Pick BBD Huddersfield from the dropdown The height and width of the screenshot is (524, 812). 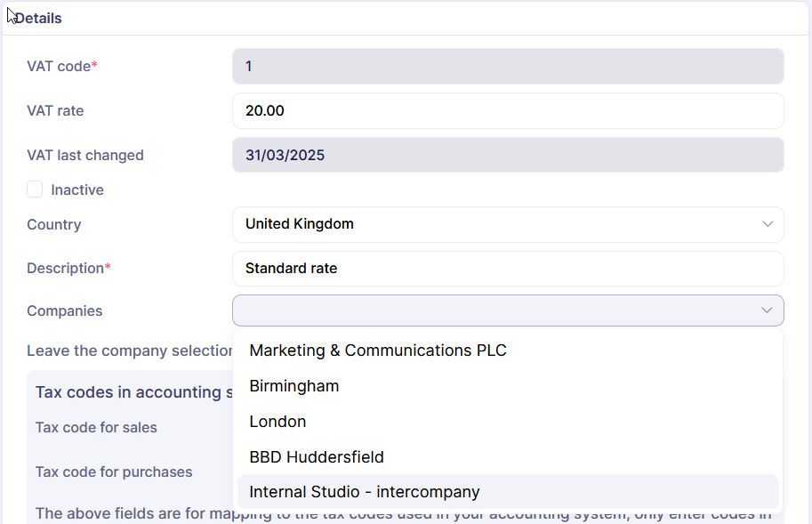pyautogui.click(x=317, y=457)
